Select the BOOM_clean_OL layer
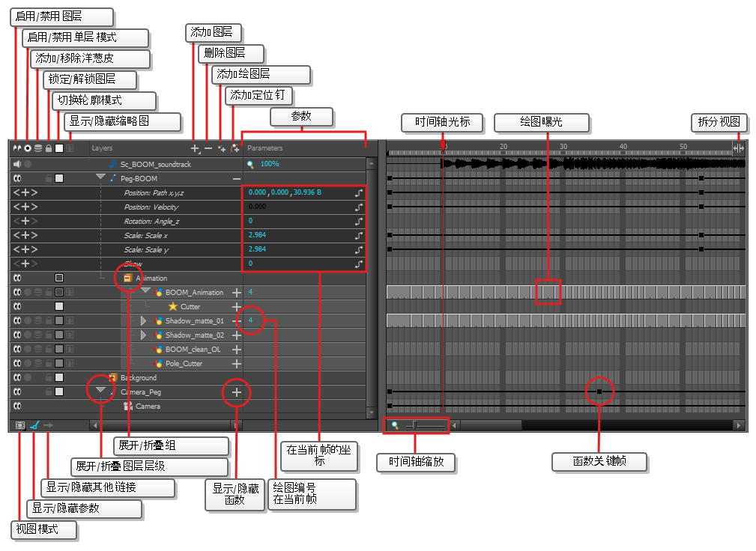 pyautogui.click(x=192, y=350)
